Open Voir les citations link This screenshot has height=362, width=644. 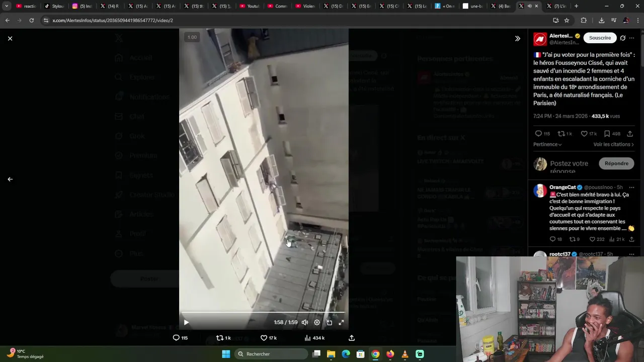coord(614,144)
